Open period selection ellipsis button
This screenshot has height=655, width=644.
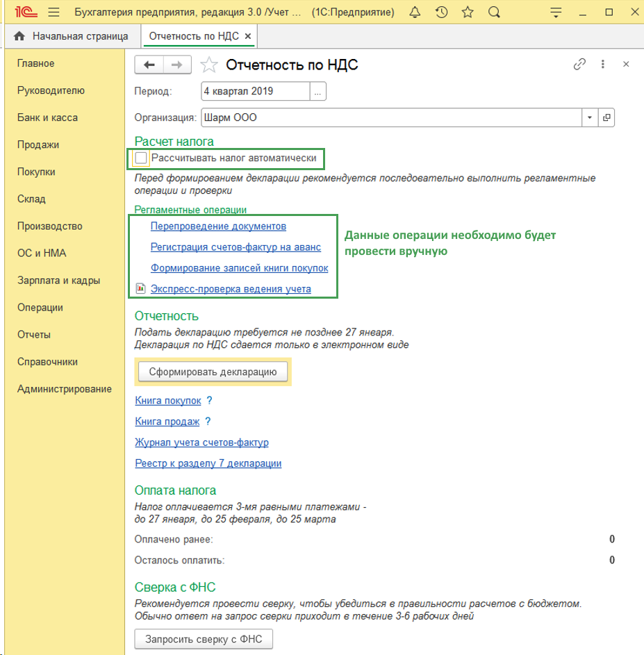[317, 92]
